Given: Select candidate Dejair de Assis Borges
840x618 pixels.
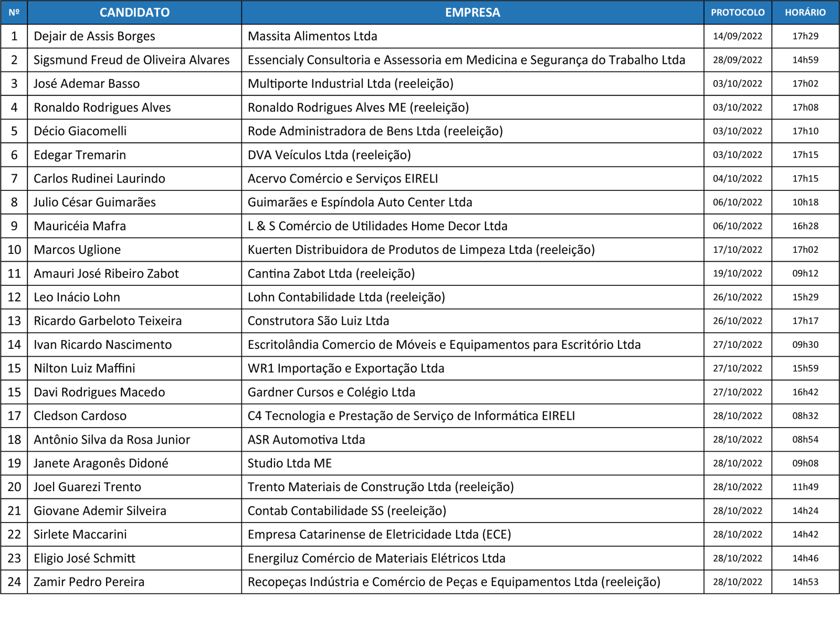Looking at the screenshot, I should 94,36.
